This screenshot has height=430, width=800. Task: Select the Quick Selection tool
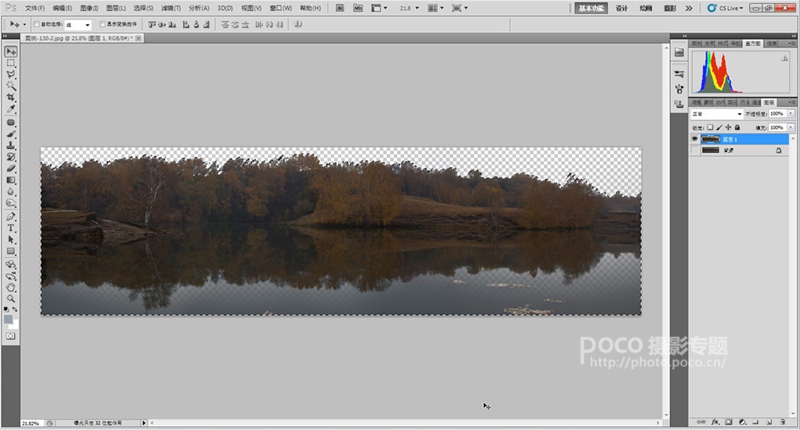coord(11,86)
